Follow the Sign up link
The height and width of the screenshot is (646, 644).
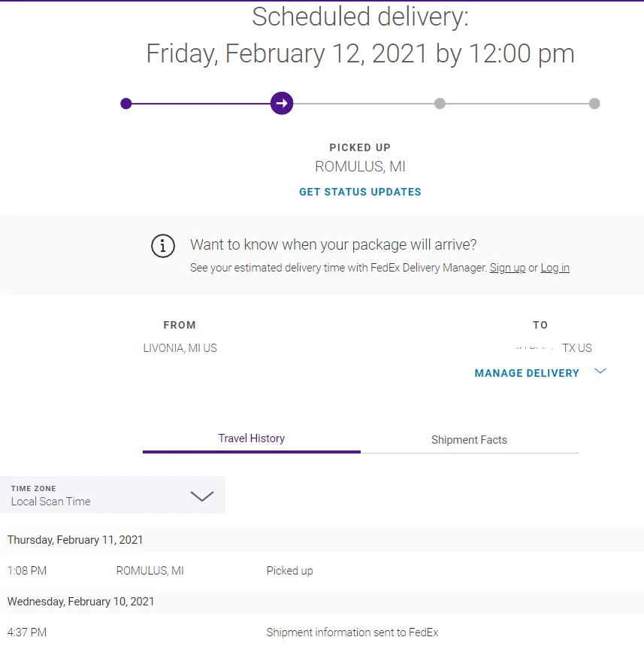click(507, 268)
